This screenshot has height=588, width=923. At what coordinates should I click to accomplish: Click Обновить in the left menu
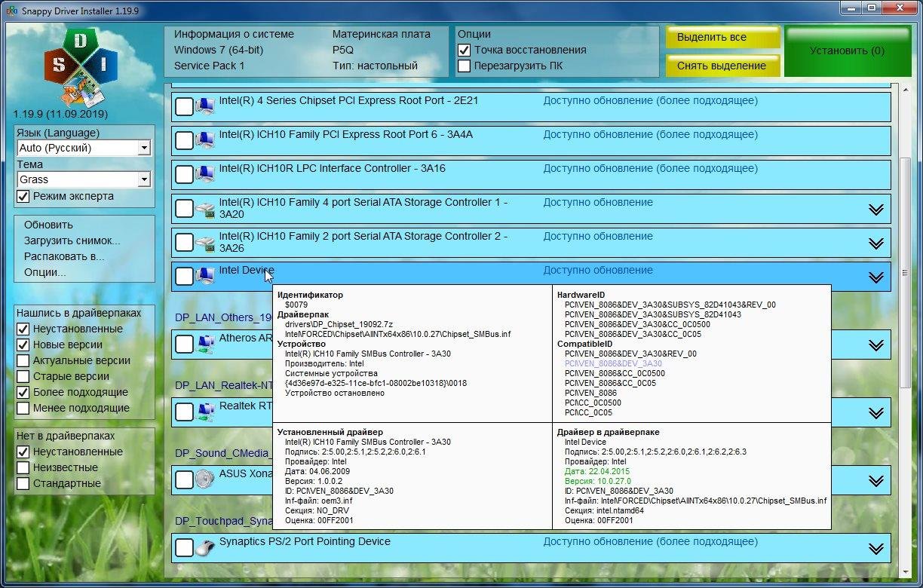pyautogui.click(x=48, y=225)
